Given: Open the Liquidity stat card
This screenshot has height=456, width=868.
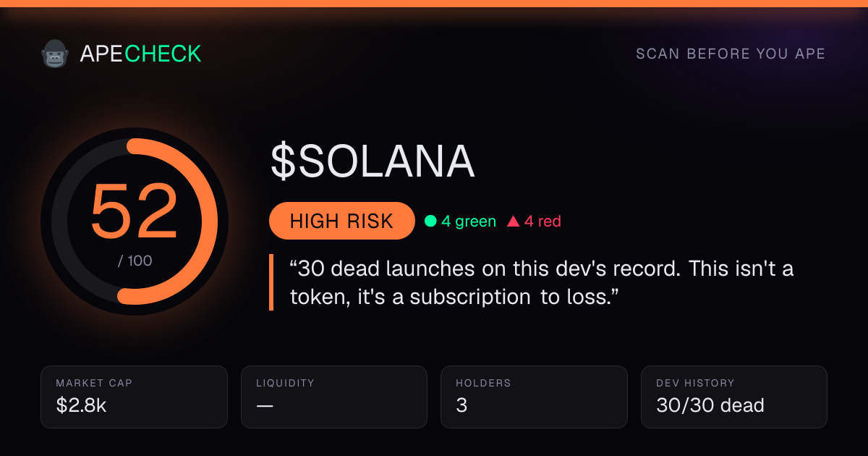Looking at the screenshot, I should (334, 397).
